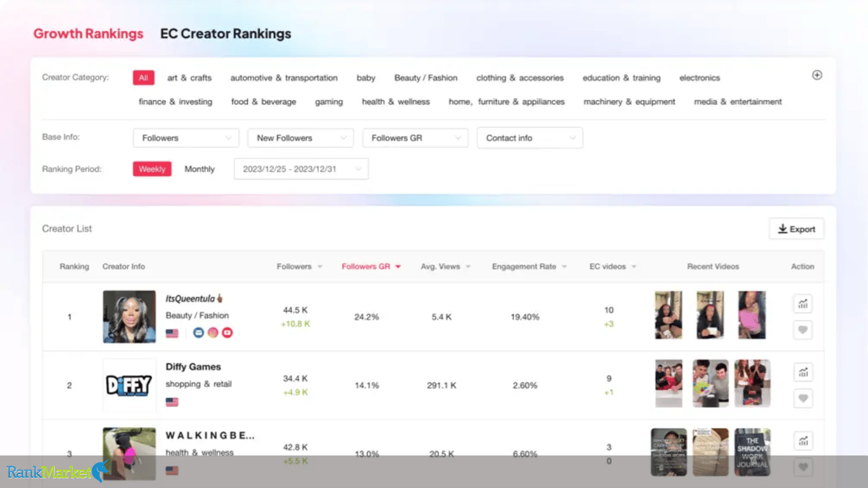Viewport: 868px width, 488px height.
Task: Open the Followers GR filter dropdown
Action: tap(415, 138)
